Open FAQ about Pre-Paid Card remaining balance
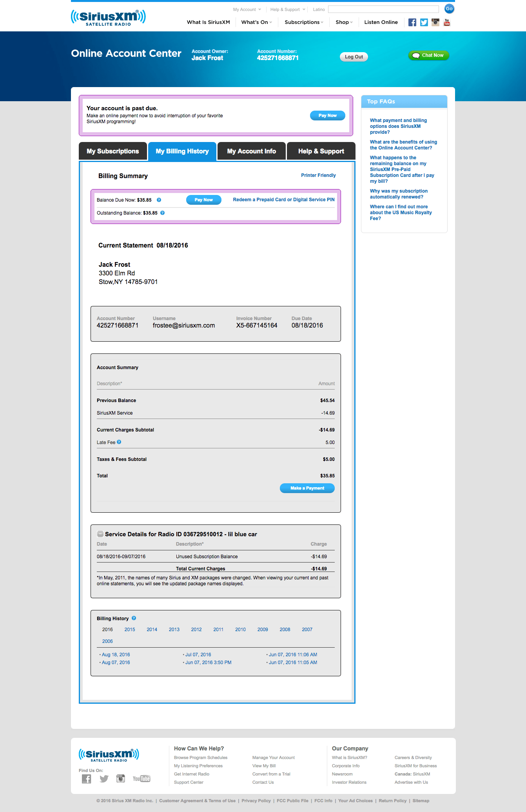526x812 pixels. pyautogui.click(x=402, y=169)
